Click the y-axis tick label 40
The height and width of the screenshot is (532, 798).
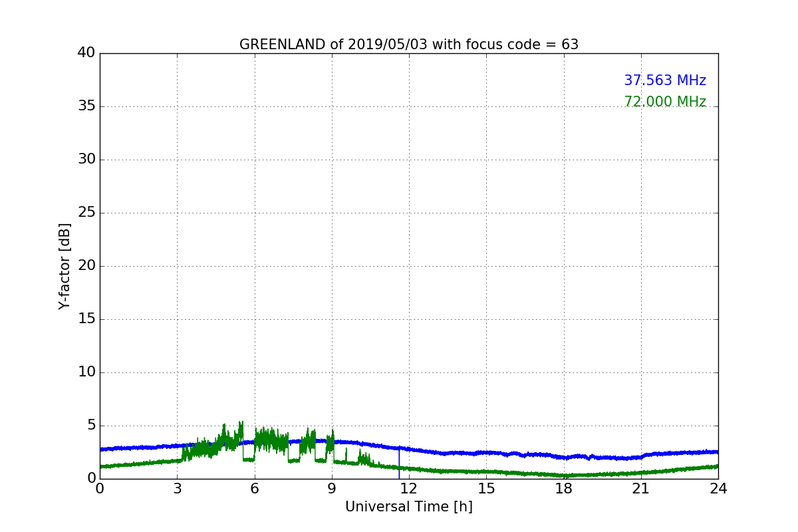[86, 53]
